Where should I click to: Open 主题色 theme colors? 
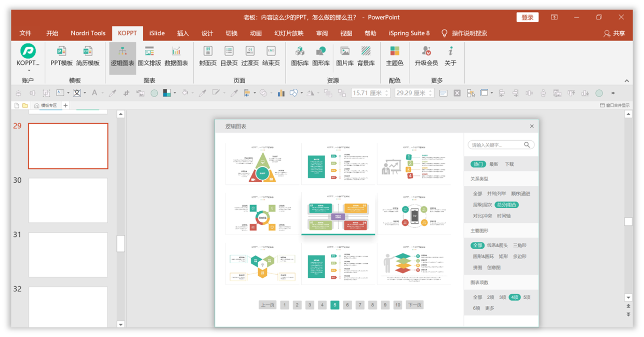pyautogui.click(x=395, y=55)
